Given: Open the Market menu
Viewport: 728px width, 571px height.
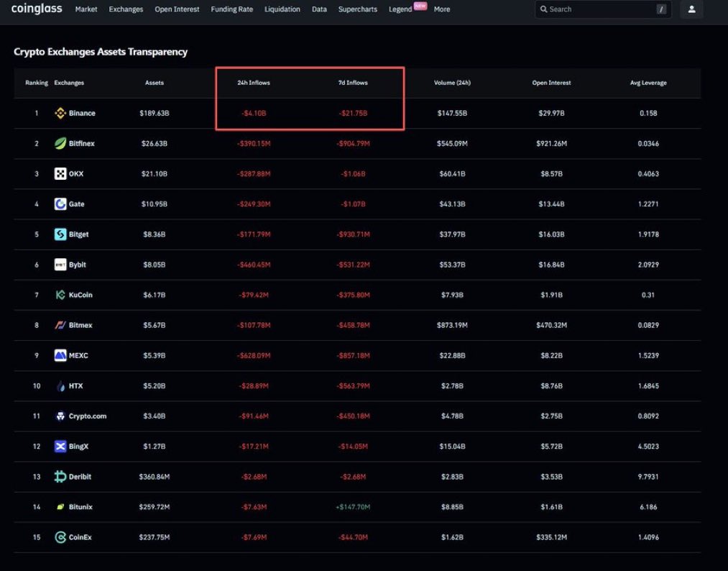Looking at the screenshot, I should (x=86, y=9).
